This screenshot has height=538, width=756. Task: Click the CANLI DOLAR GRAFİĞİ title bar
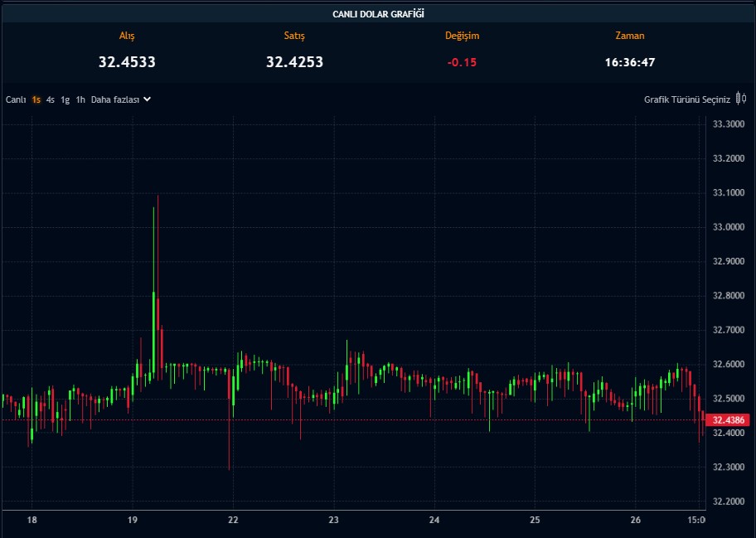(378, 12)
